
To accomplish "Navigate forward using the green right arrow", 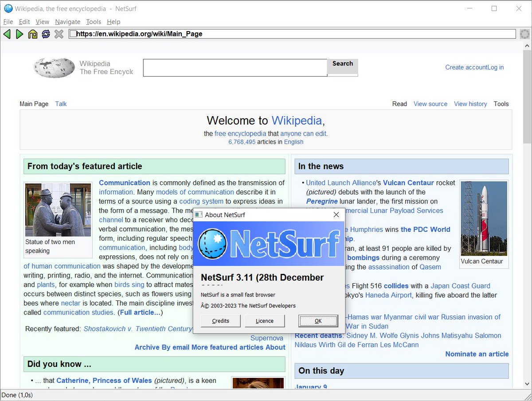I will tap(20, 34).
